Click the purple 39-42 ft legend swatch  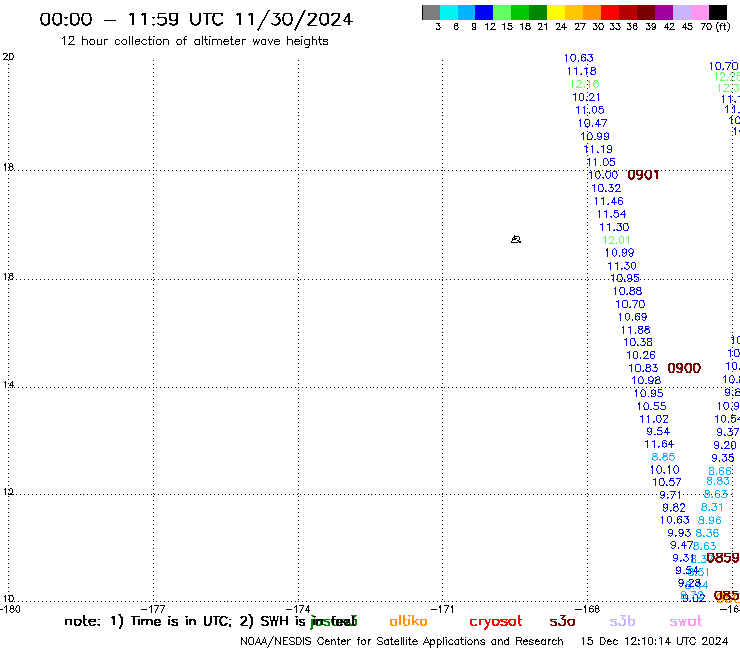point(664,12)
